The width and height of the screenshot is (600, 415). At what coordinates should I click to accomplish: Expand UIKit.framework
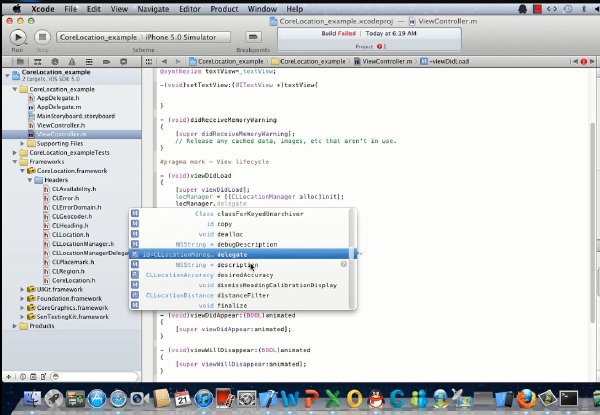click(x=22, y=290)
